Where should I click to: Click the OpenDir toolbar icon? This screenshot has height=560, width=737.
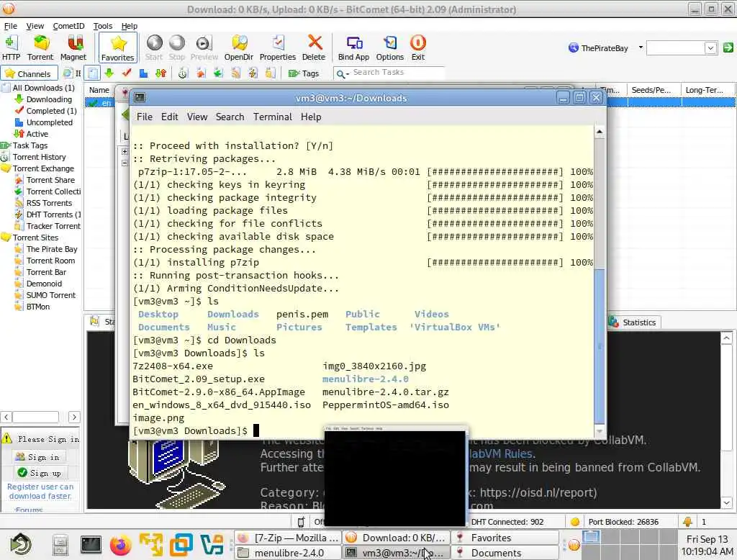(239, 48)
